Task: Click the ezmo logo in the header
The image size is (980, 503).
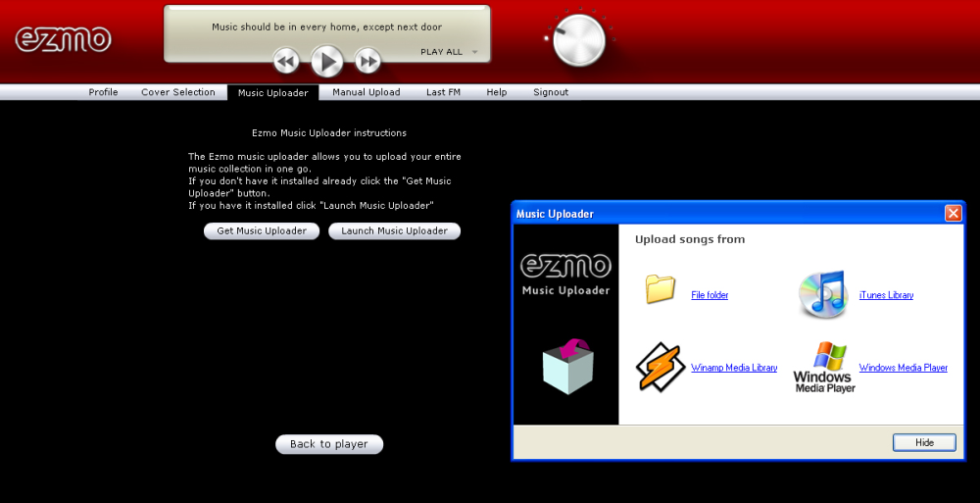Action: click(x=63, y=39)
